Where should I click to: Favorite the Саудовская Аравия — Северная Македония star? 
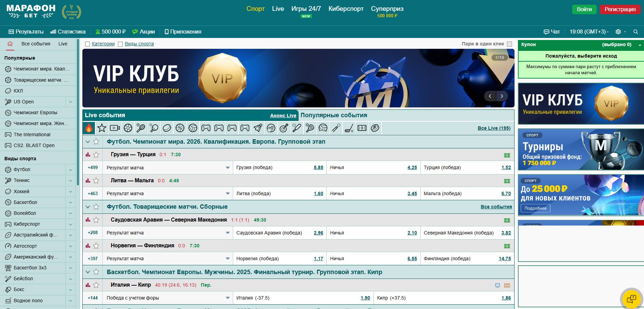coord(96,220)
